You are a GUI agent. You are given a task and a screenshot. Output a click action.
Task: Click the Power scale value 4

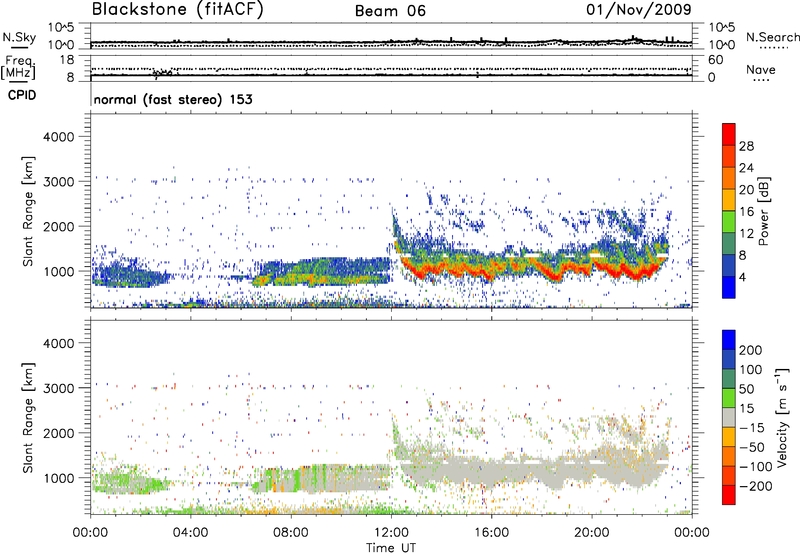742,277
